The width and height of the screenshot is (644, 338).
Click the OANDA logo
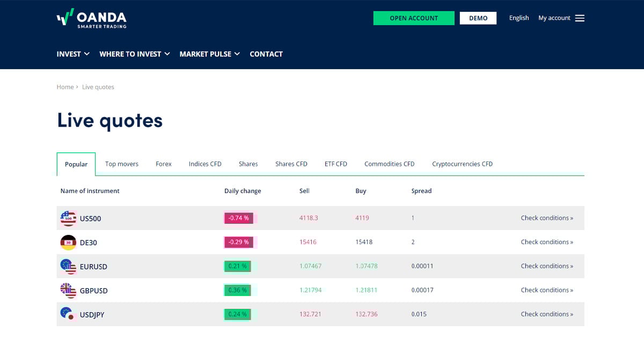91,18
